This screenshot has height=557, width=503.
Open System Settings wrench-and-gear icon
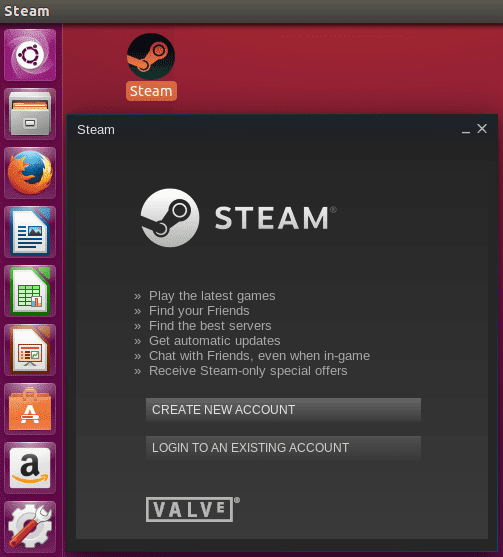tap(30, 527)
